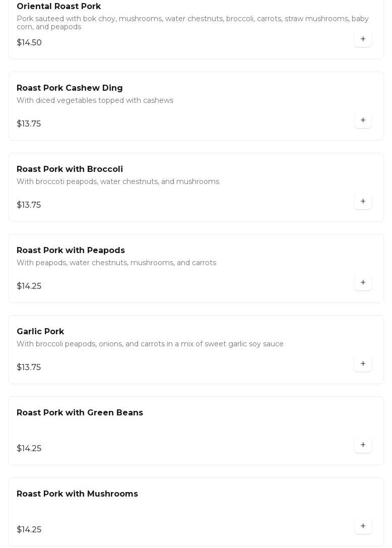Viewport: 392px width, 548px height.
Task: Add Roast Pork Cashew Ding to order
Action: pyautogui.click(x=363, y=120)
